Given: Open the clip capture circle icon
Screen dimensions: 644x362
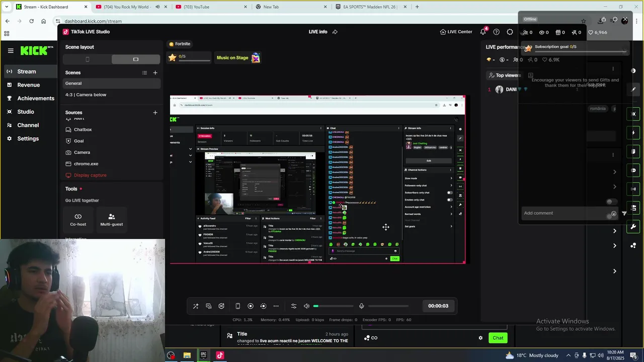Looking at the screenshot, I should click(263, 306).
